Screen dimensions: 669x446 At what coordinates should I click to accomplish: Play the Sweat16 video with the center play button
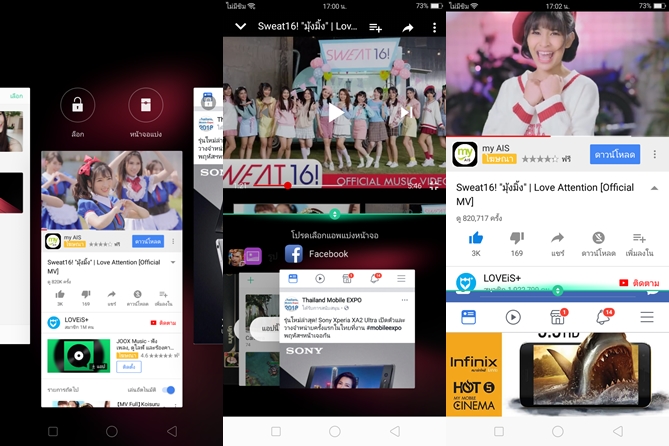[334, 112]
